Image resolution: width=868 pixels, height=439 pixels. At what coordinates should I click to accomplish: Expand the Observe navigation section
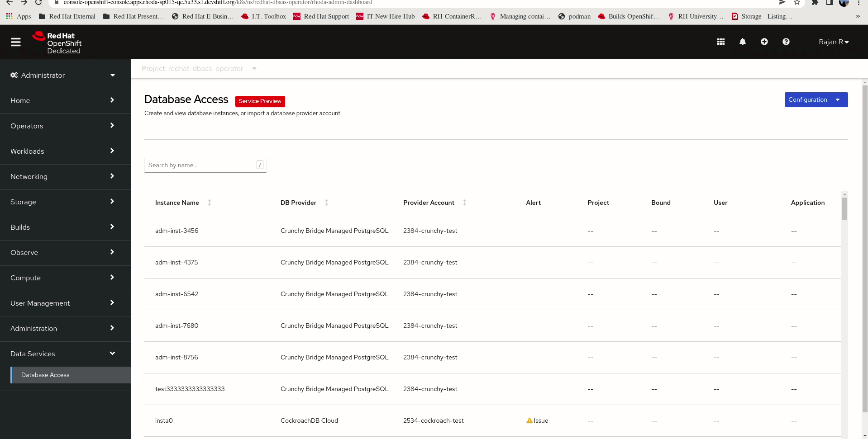click(65, 252)
